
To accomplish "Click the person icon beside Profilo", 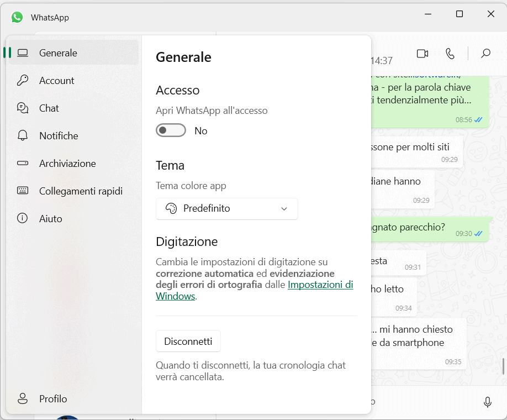I will coord(23,398).
